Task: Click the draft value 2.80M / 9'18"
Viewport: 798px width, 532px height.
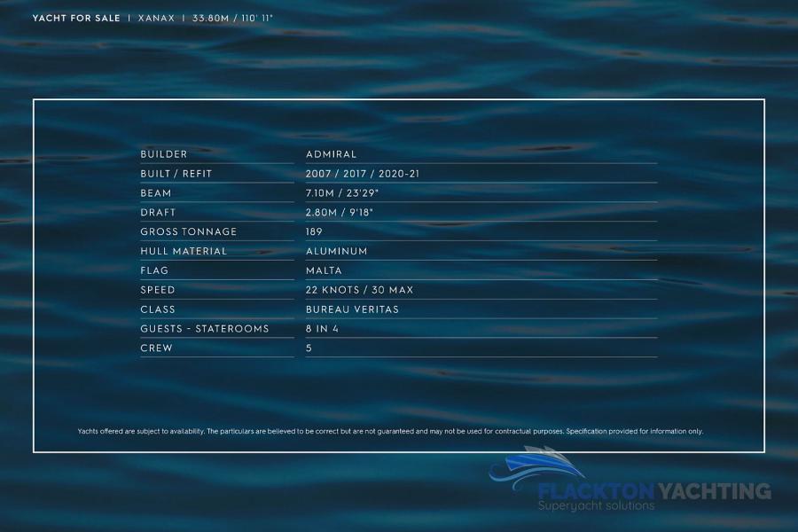Action: [x=342, y=213]
